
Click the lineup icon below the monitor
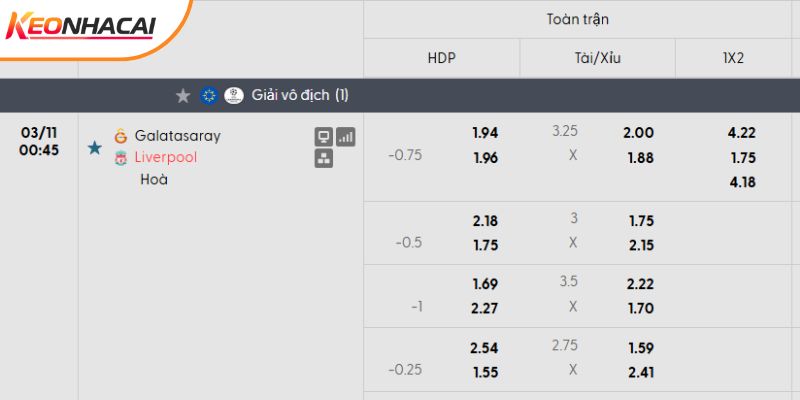pos(323,159)
